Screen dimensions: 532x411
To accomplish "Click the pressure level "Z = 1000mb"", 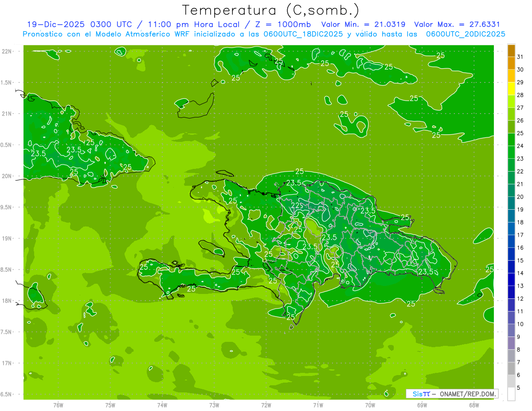I will pyautogui.click(x=282, y=24).
